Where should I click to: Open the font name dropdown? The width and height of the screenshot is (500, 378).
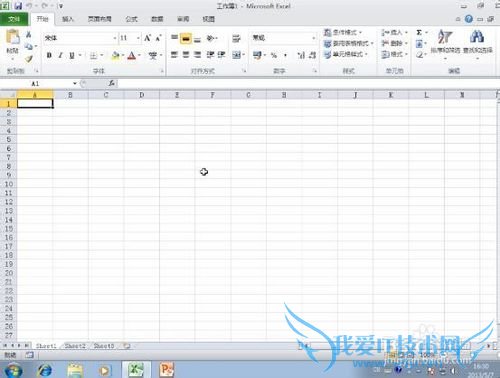pos(115,38)
